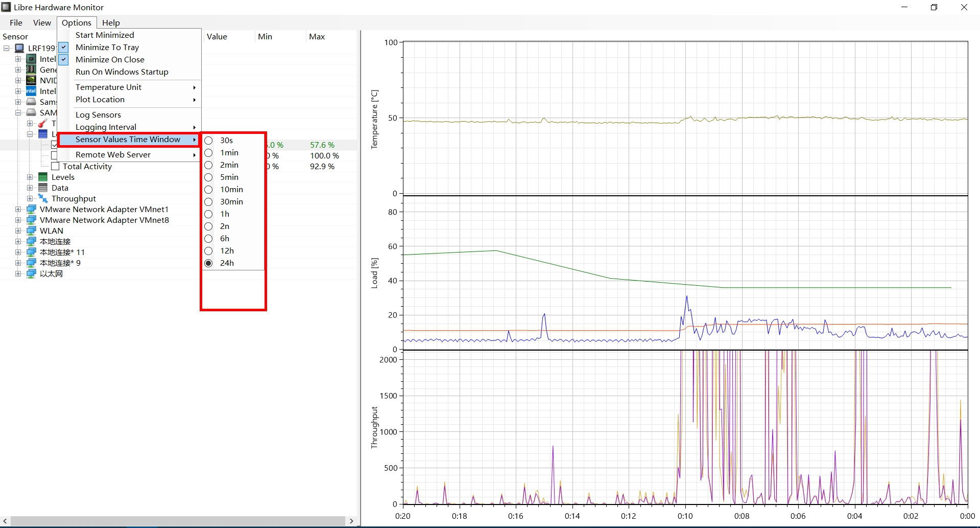Open the File menu
The width and height of the screenshot is (980, 528).
(x=16, y=22)
